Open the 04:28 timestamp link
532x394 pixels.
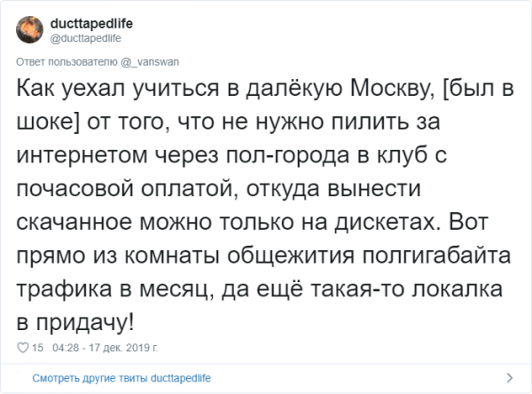point(66,348)
